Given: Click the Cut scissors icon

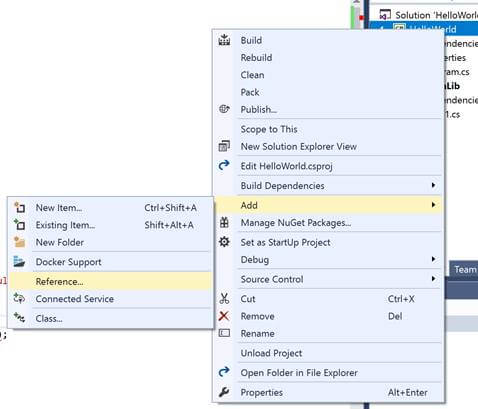Looking at the screenshot, I should [224, 298].
